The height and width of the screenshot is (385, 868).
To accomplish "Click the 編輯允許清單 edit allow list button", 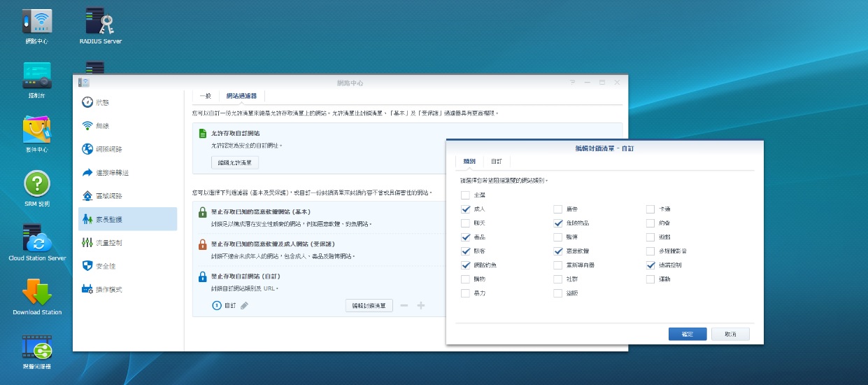I will [234, 162].
